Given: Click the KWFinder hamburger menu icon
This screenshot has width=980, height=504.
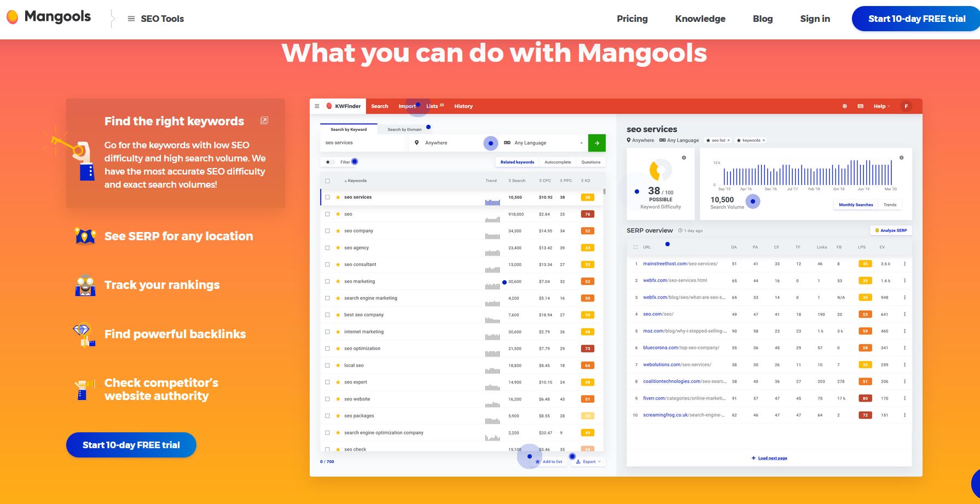Looking at the screenshot, I should [317, 106].
